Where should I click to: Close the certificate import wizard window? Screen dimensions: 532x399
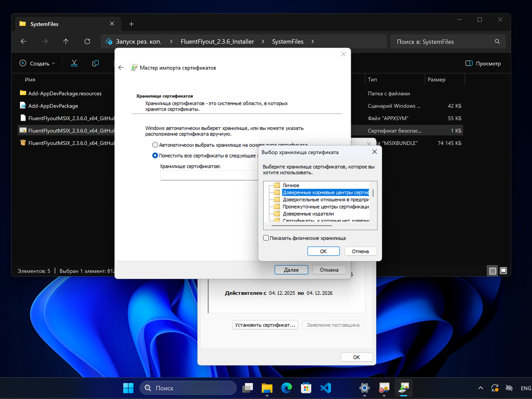(343, 54)
